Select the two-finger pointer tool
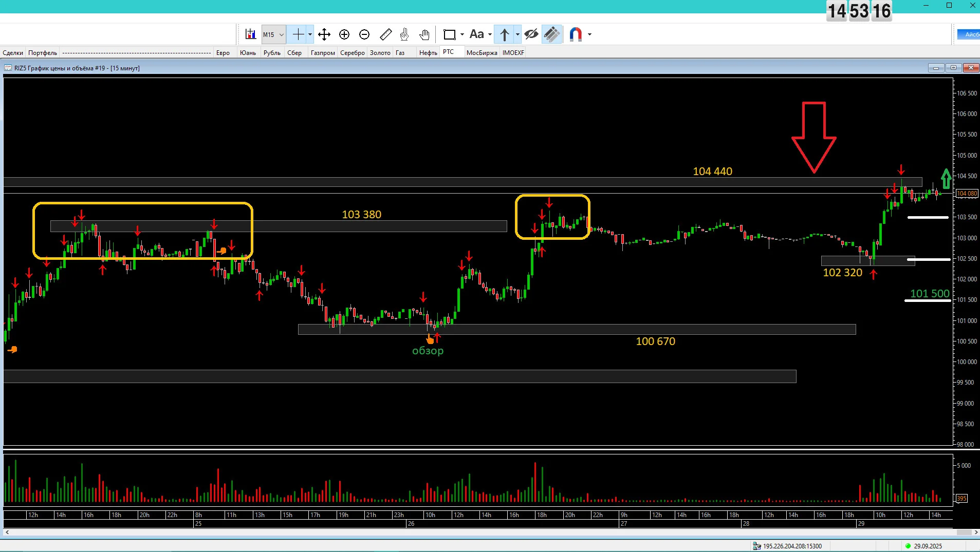Image resolution: width=980 pixels, height=552 pixels. (404, 34)
